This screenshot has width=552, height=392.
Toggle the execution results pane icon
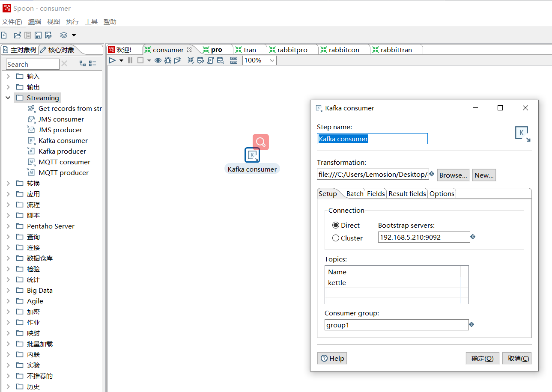(234, 60)
